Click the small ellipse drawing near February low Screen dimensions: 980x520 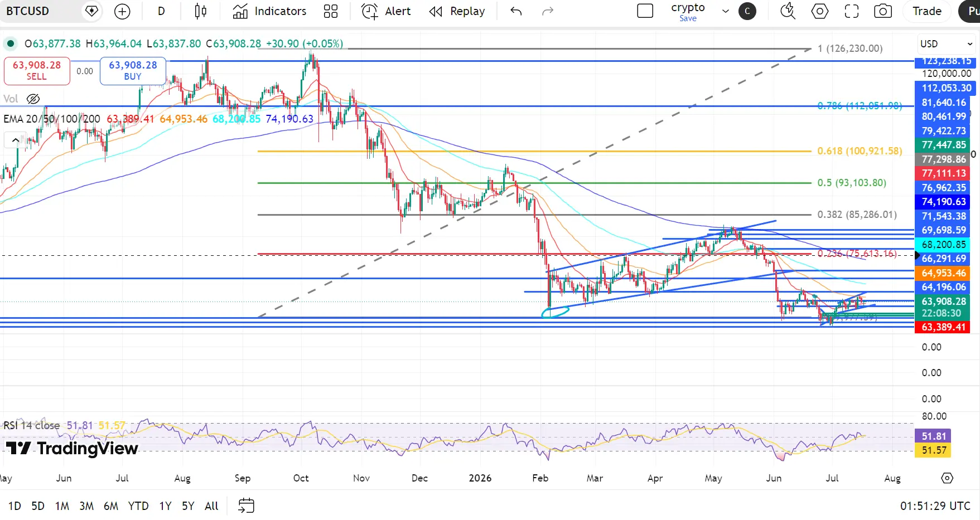pos(556,312)
